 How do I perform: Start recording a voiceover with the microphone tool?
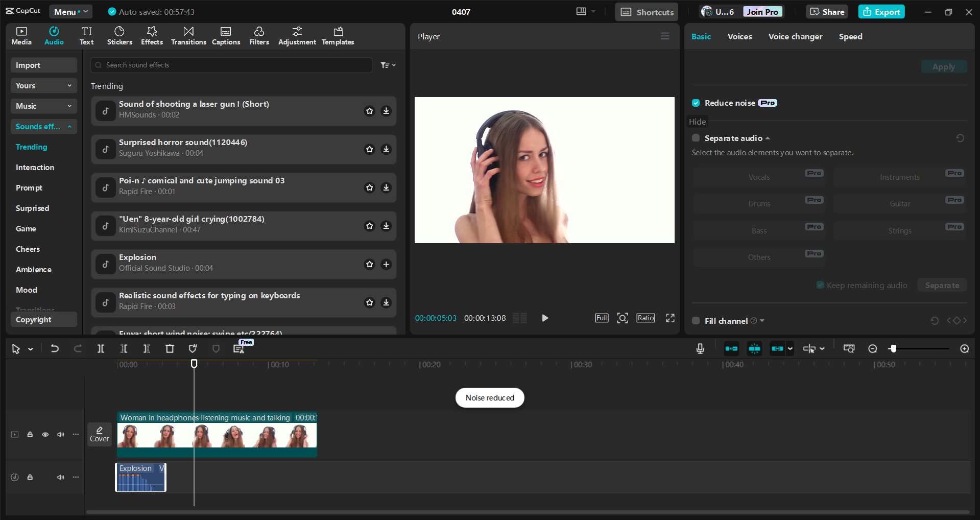[x=700, y=349]
